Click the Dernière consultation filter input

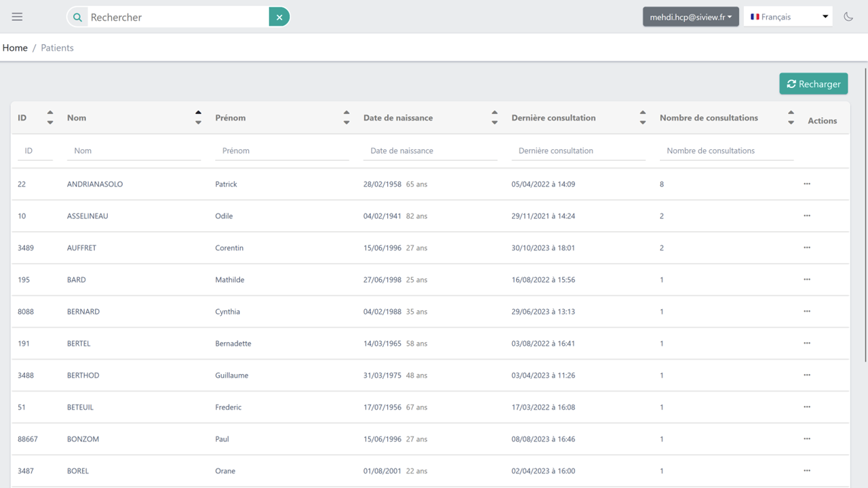tap(578, 150)
